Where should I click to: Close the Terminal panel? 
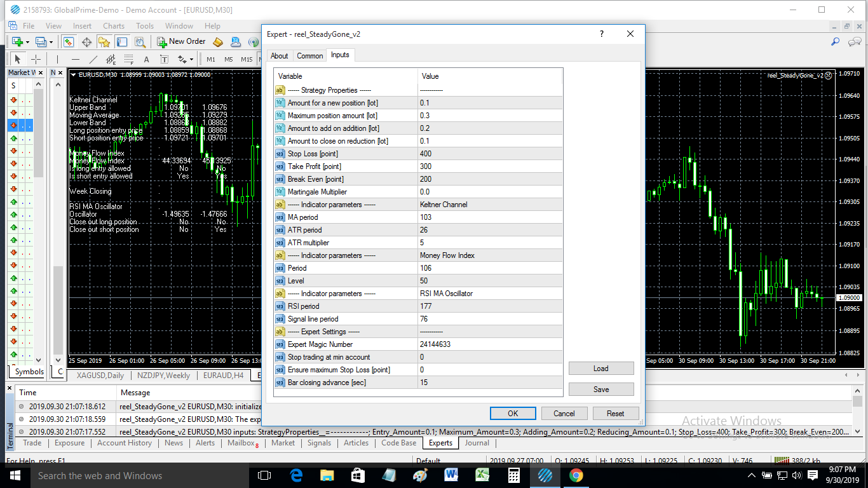[10, 386]
